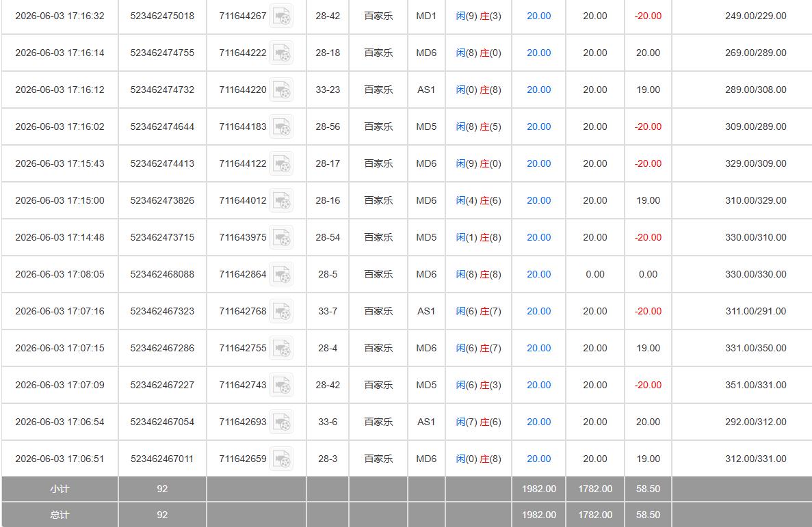Click the video icon for 711643975
The height and width of the screenshot is (527, 812).
tap(282, 237)
